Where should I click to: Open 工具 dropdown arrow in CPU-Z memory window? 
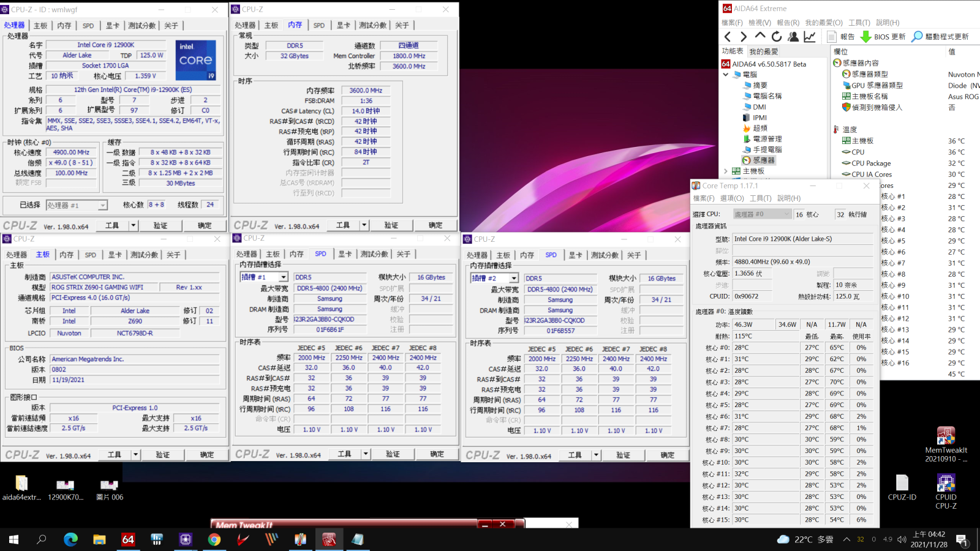point(364,225)
